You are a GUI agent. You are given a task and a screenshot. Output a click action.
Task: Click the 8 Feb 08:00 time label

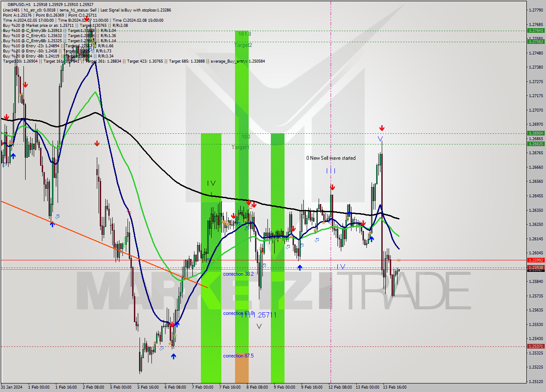(x=257, y=387)
